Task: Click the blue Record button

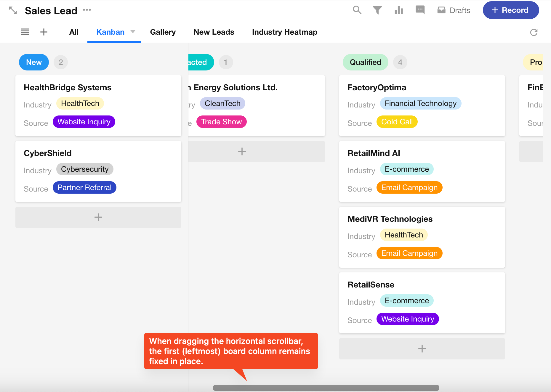Action: tap(511, 10)
